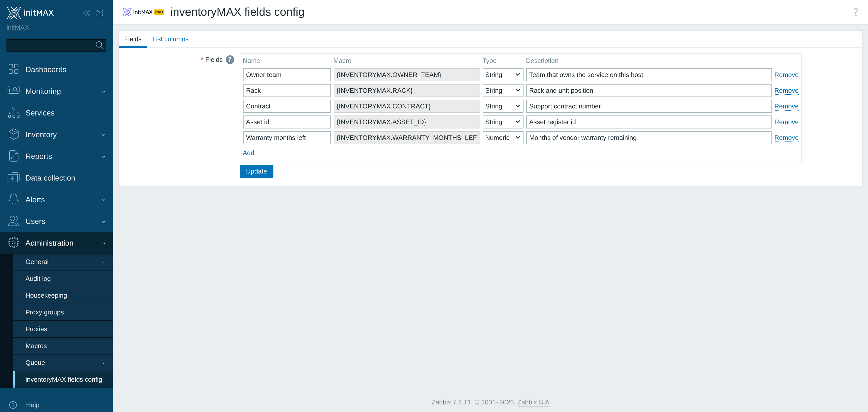Viewport: 868px width, 412px height.
Task: Expand the Reports menu chevron
Action: tap(103, 156)
